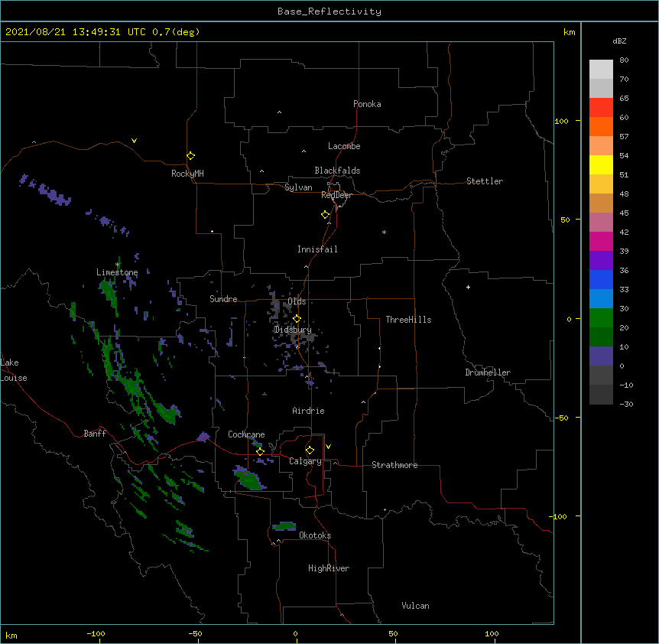The image size is (659, 644).
Task: Click the Blackfalds city label
Action: coord(337,171)
